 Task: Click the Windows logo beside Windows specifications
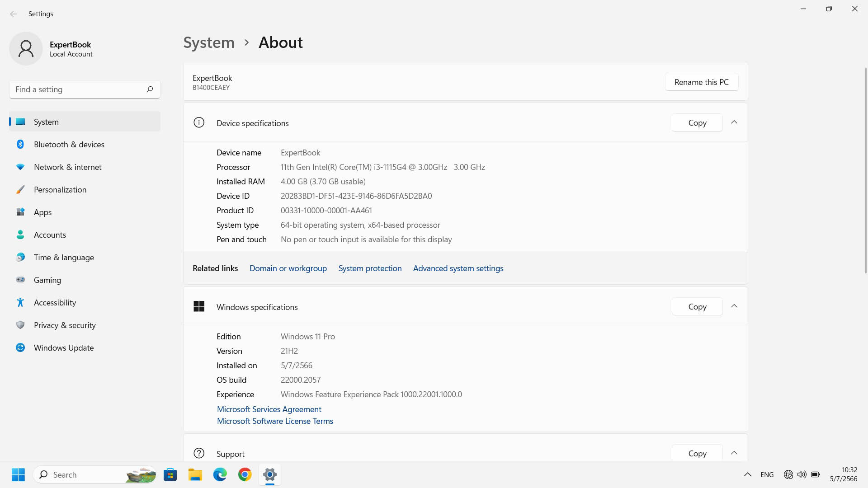199,306
